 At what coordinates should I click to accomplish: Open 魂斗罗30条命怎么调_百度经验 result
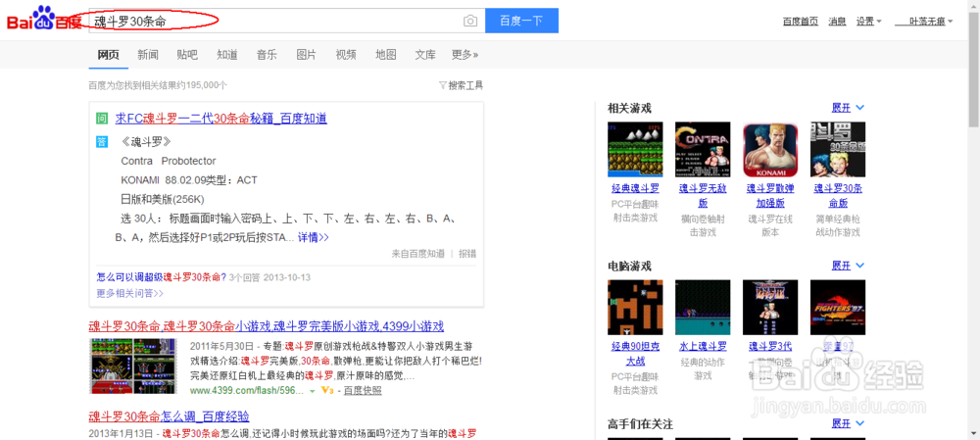169,416
